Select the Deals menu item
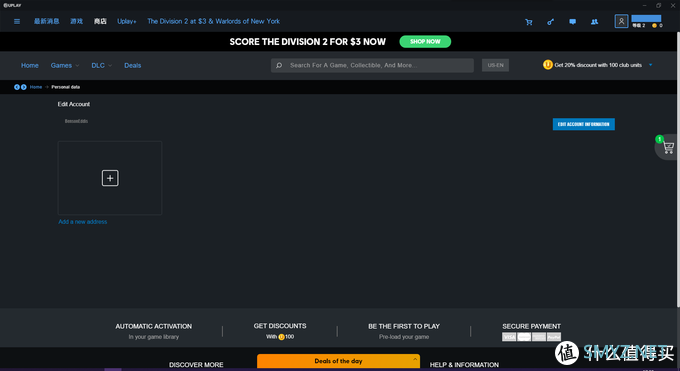 133,66
